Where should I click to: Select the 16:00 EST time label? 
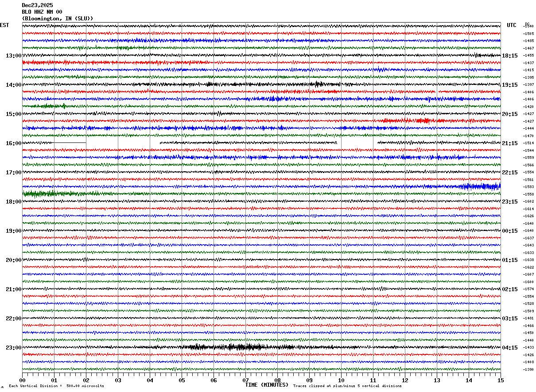[x=13, y=143]
